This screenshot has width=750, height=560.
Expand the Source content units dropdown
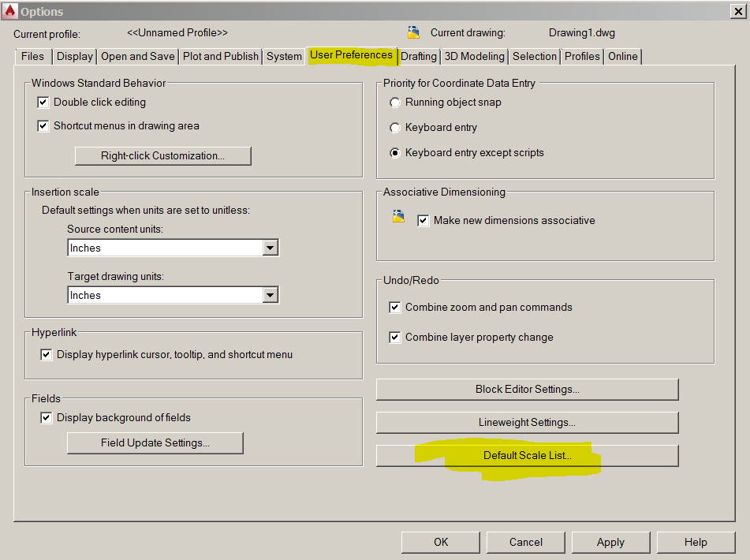pos(270,248)
